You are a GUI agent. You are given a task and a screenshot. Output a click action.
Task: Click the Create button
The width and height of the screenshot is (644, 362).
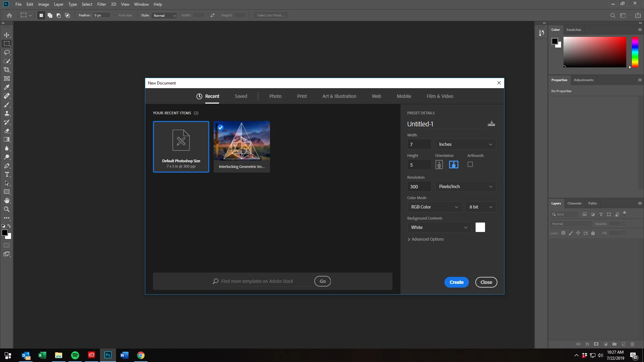tap(456, 282)
